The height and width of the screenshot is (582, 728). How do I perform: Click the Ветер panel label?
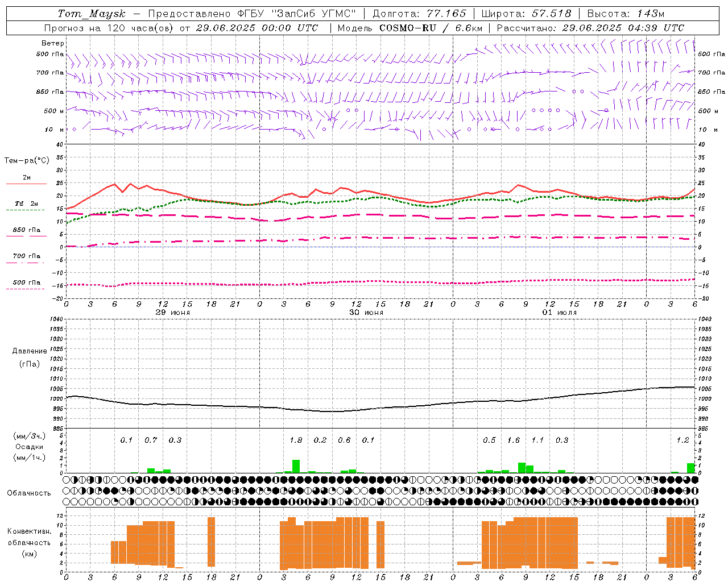(x=53, y=43)
